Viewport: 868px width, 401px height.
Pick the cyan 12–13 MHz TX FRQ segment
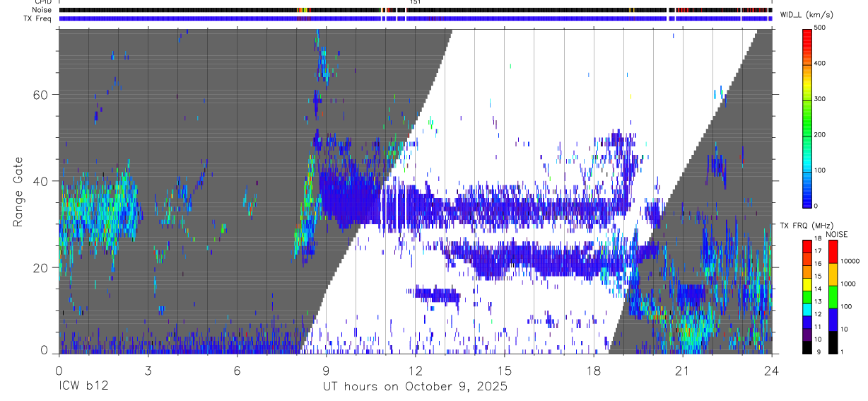pyautogui.click(x=807, y=308)
